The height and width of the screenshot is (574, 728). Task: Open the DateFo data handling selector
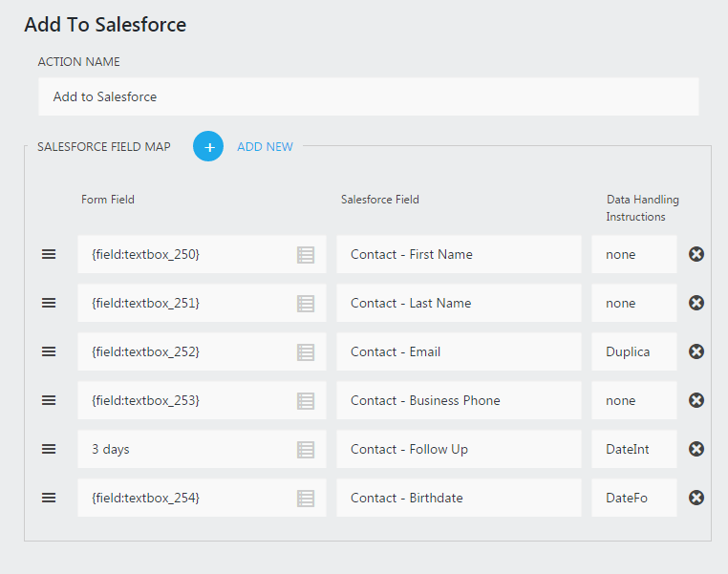click(x=633, y=499)
